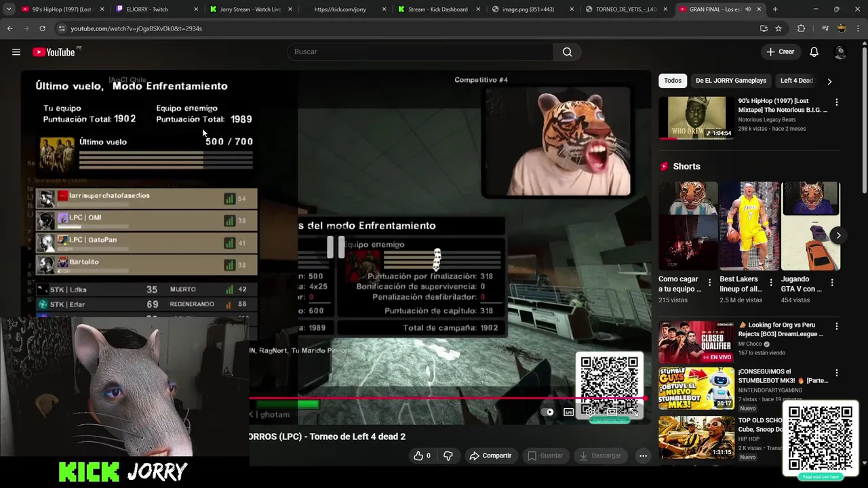Select De EL JORRY Gameplays chip
Image resolution: width=868 pixels, height=488 pixels.
(730, 81)
